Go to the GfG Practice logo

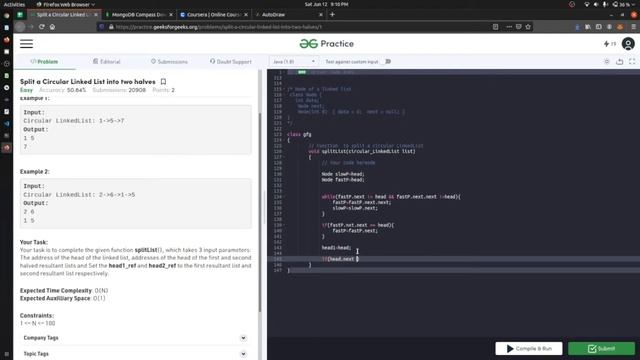click(x=327, y=44)
